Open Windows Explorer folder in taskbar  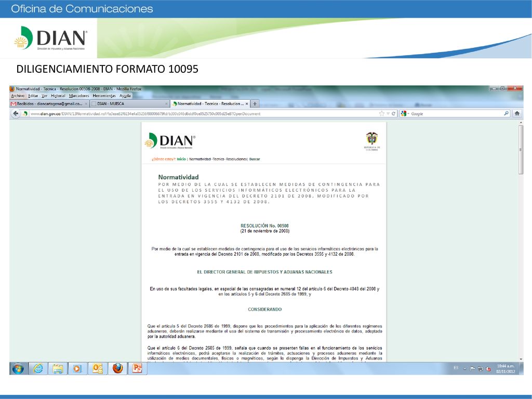tap(58, 368)
